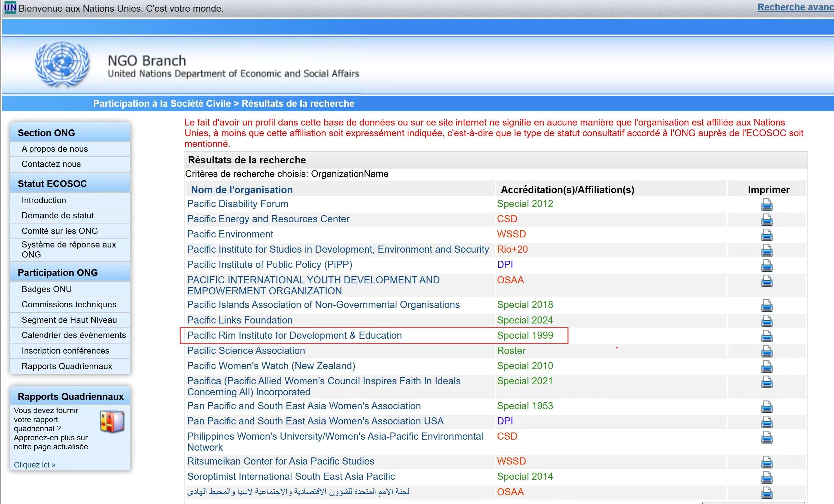Click the Cliquez ici » link
Viewport: 834px width, 504px height.
pyautogui.click(x=35, y=465)
